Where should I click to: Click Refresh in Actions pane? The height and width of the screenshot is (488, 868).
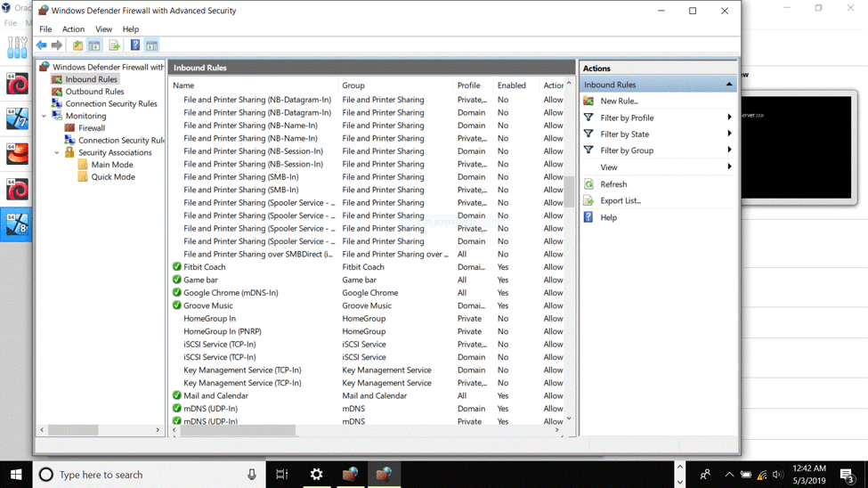[613, 184]
